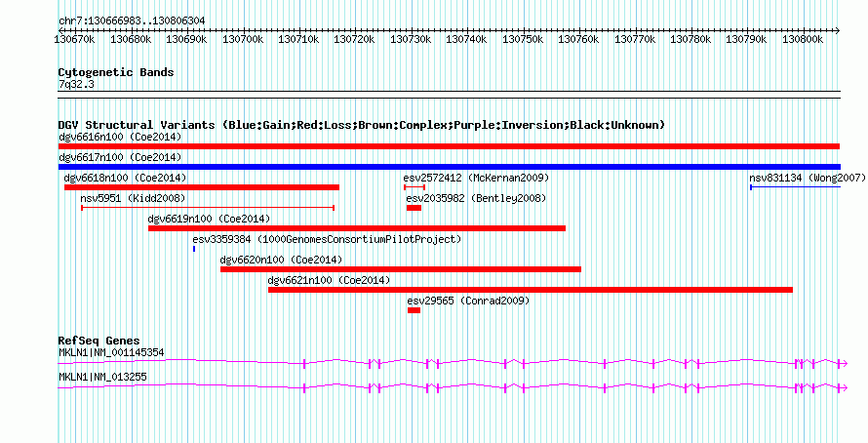Click the 130780k ruler tick label
This screenshot has width=868, height=443.
click(690, 39)
